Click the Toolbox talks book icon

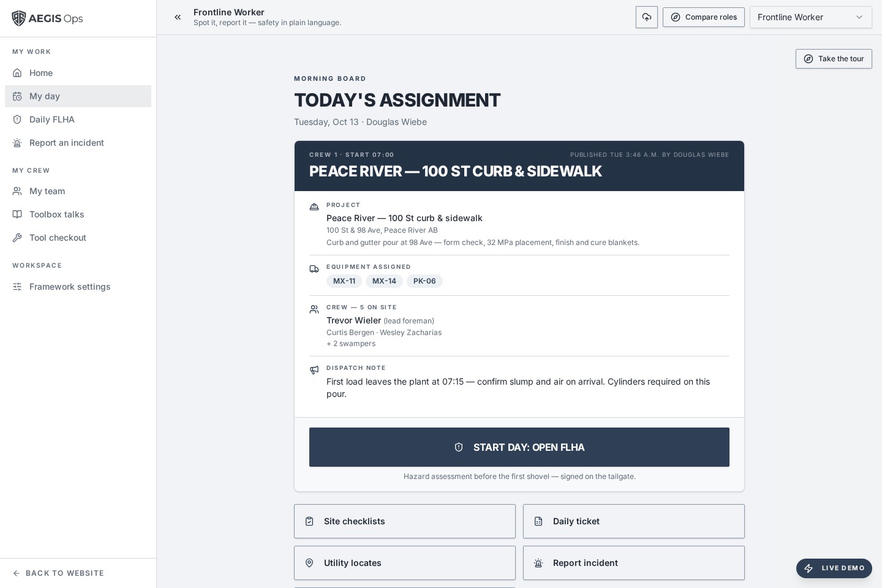17,214
